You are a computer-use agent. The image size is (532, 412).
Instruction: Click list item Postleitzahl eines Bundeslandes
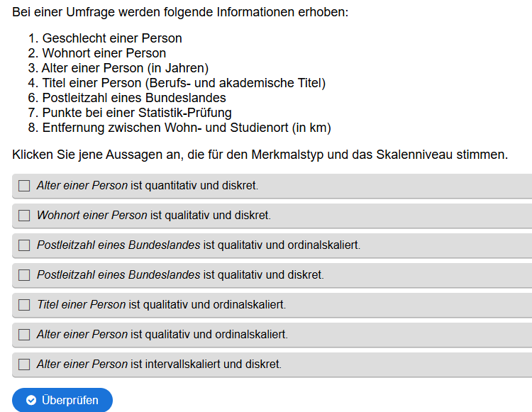coord(134,98)
